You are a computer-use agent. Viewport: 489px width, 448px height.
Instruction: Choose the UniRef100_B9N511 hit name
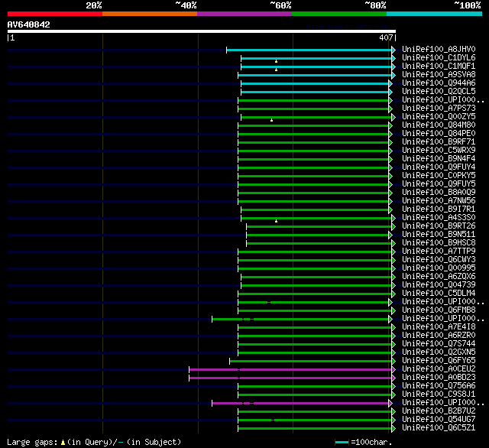click(x=439, y=235)
